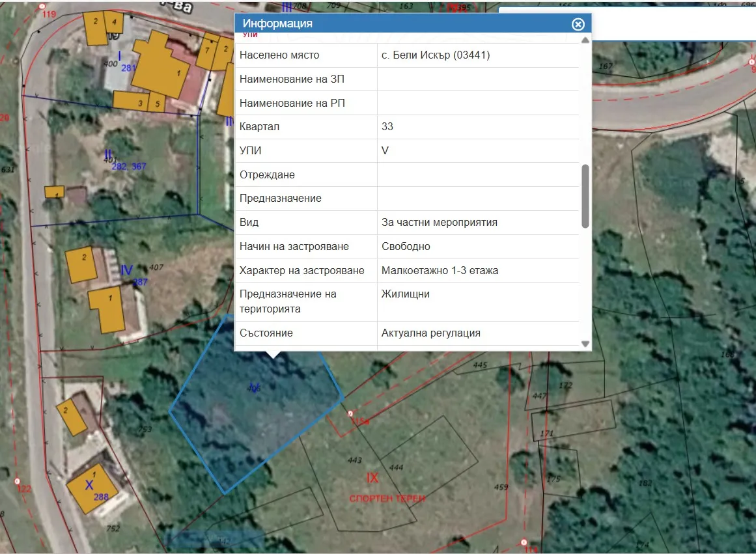Click the 'Вид' row label
This screenshot has width=756, height=554.
pyautogui.click(x=249, y=222)
